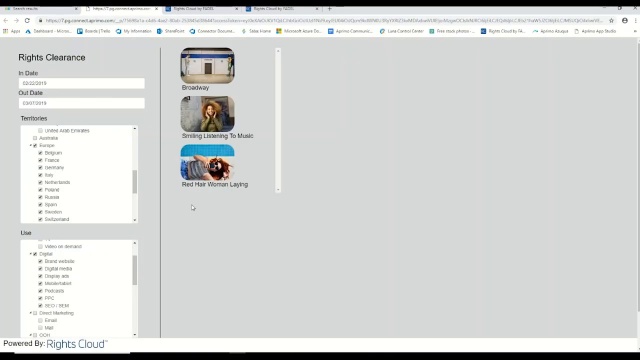Open the browser profile account icon
The height and width of the screenshot is (360, 640).
click(624, 20)
